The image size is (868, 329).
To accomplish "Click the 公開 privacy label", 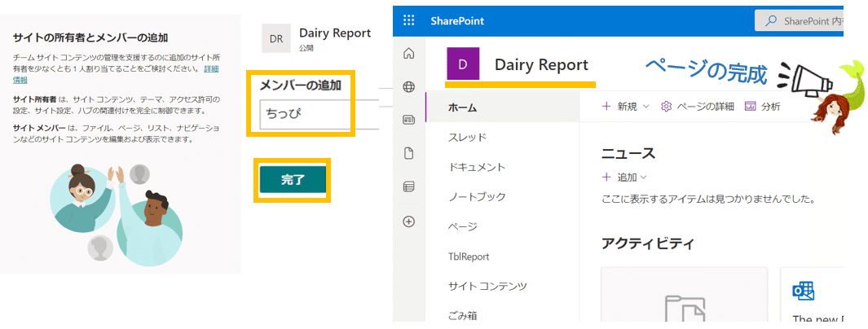I will [306, 49].
